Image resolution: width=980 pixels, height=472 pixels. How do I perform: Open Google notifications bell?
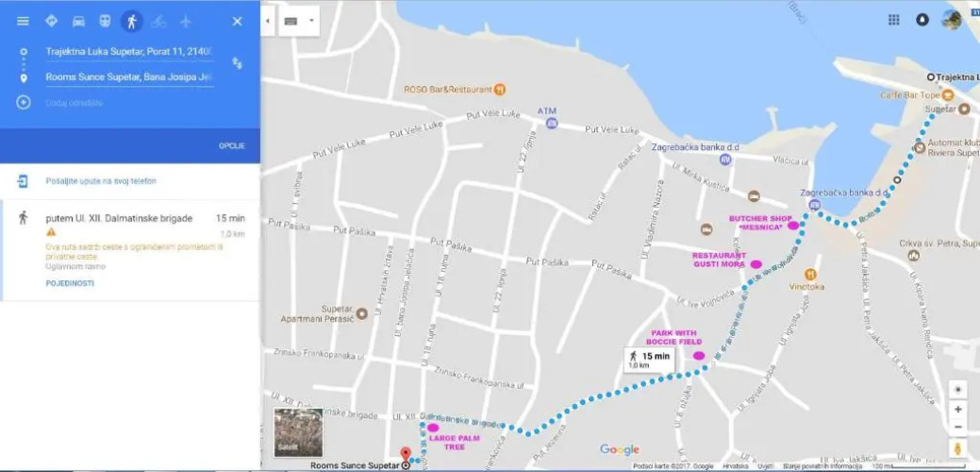(x=922, y=20)
